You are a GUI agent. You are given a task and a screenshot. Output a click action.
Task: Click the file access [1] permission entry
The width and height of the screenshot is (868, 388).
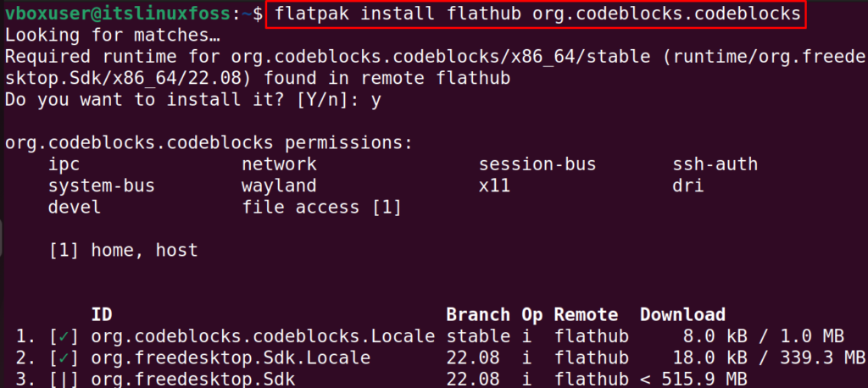click(x=321, y=208)
